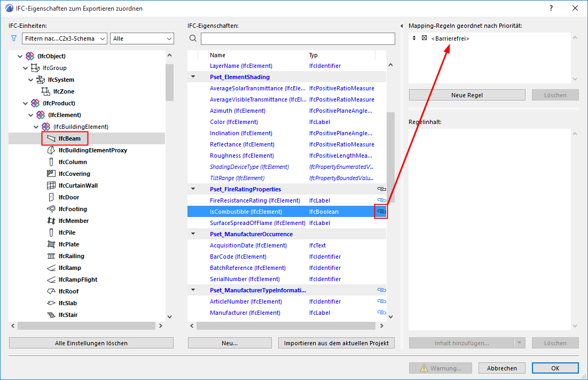The image size is (588, 380).
Task: Select the IfcCurtainWall icon
Action: 51,185
